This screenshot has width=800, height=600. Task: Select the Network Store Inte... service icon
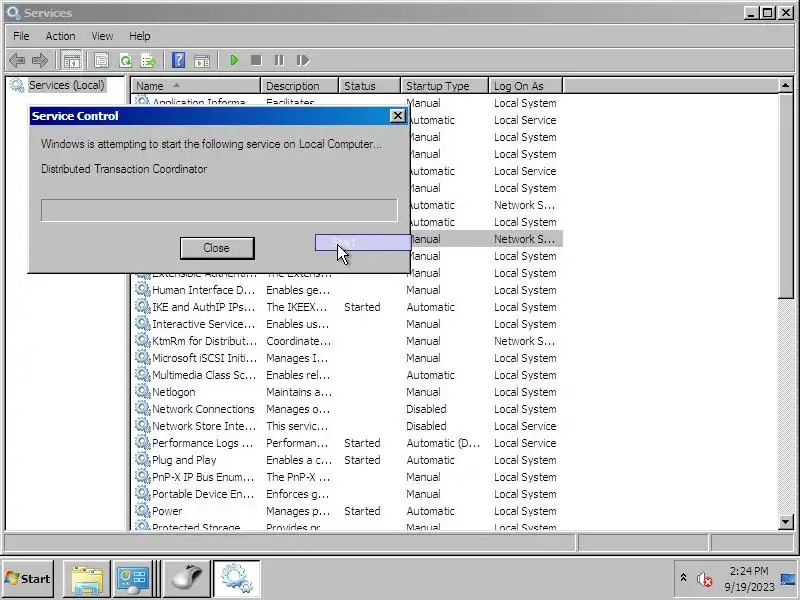142,426
